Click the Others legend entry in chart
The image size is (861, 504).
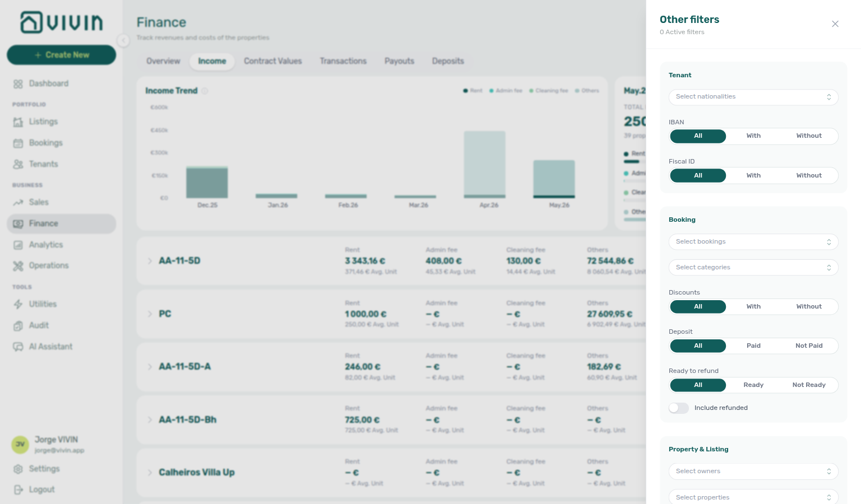click(587, 91)
